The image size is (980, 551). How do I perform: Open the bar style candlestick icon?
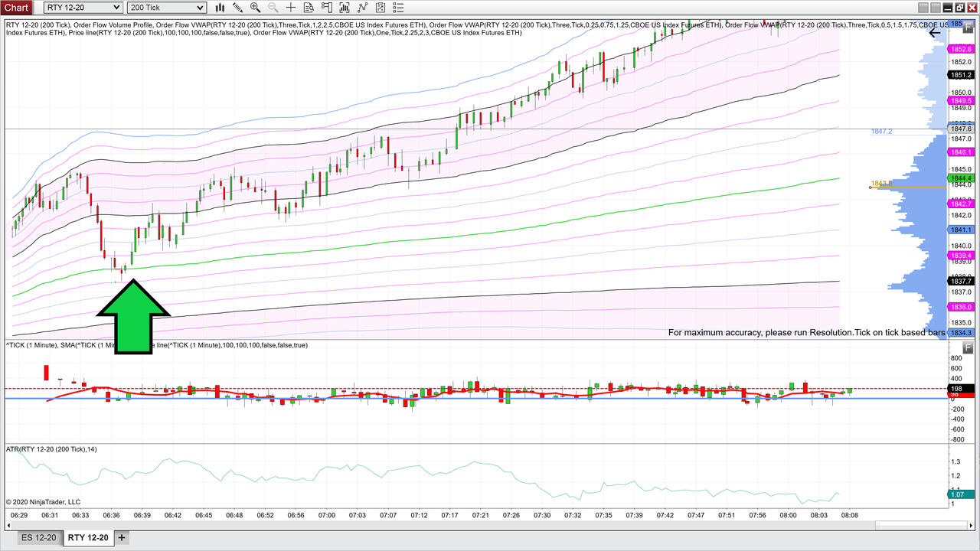220,8
